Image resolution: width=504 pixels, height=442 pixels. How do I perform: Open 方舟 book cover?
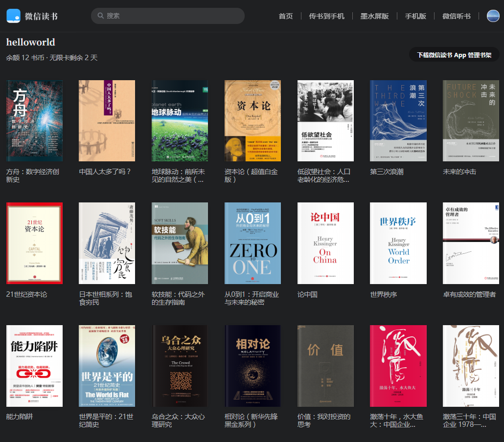(34, 121)
